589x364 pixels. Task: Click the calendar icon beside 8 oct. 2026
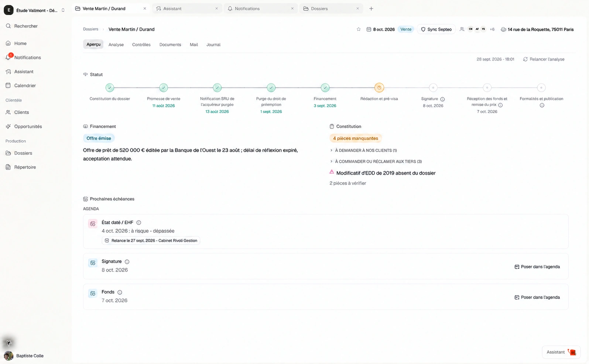(x=369, y=30)
